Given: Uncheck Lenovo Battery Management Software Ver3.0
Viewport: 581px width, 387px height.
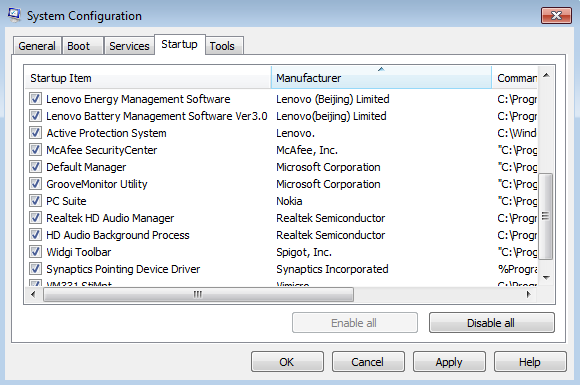Looking at the screenshot, I should click(36, 116).
